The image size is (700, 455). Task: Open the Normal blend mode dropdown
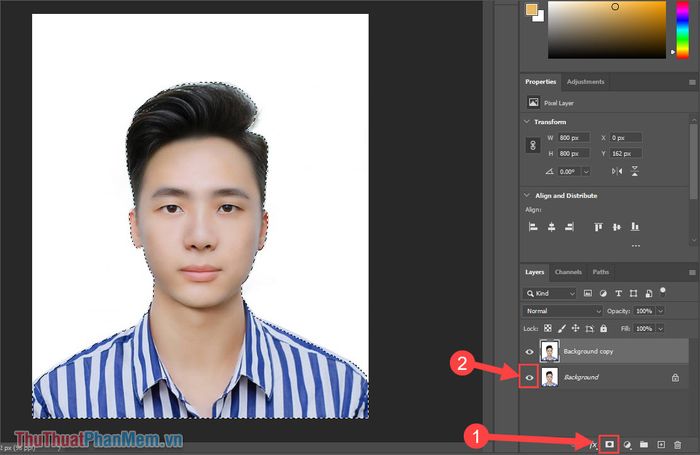(x=562, y=311)
